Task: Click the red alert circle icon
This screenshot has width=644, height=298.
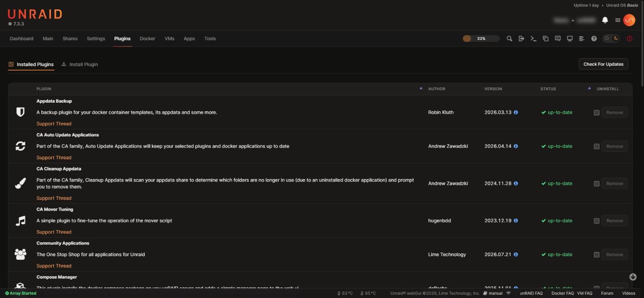Action: 629,39
